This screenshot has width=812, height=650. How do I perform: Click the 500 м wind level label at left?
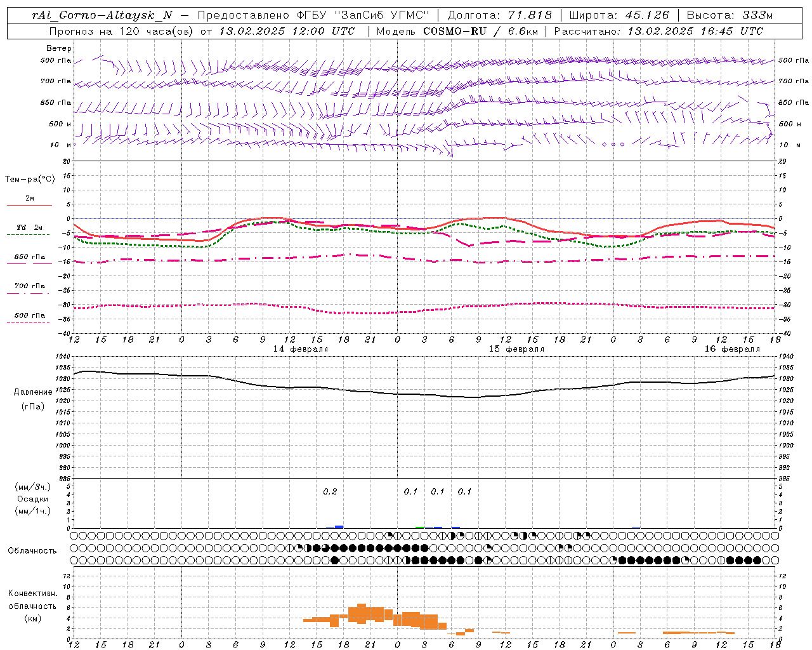pos(60,124)
